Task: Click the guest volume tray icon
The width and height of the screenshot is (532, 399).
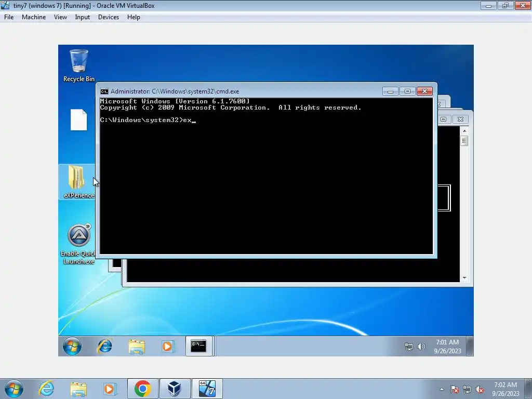Action: 421,347
